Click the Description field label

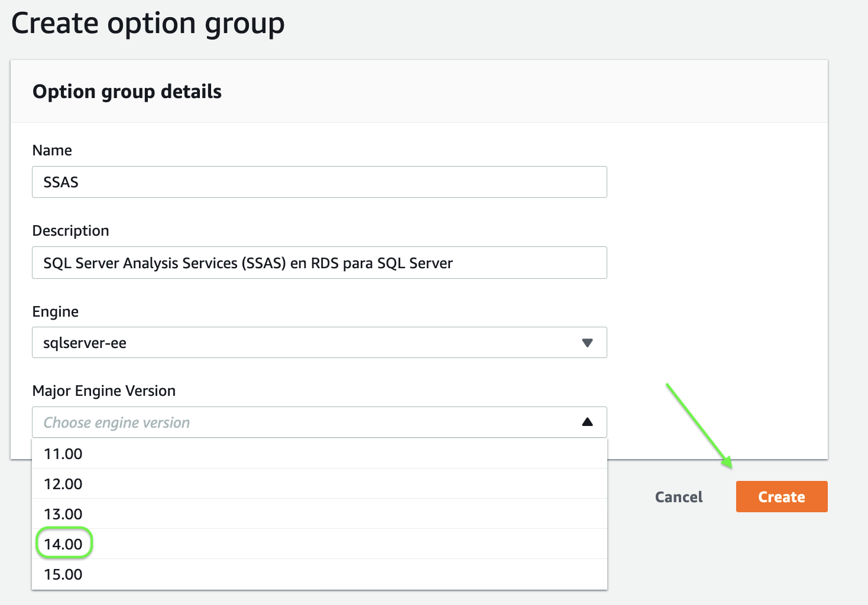click(x=71, y=230)
